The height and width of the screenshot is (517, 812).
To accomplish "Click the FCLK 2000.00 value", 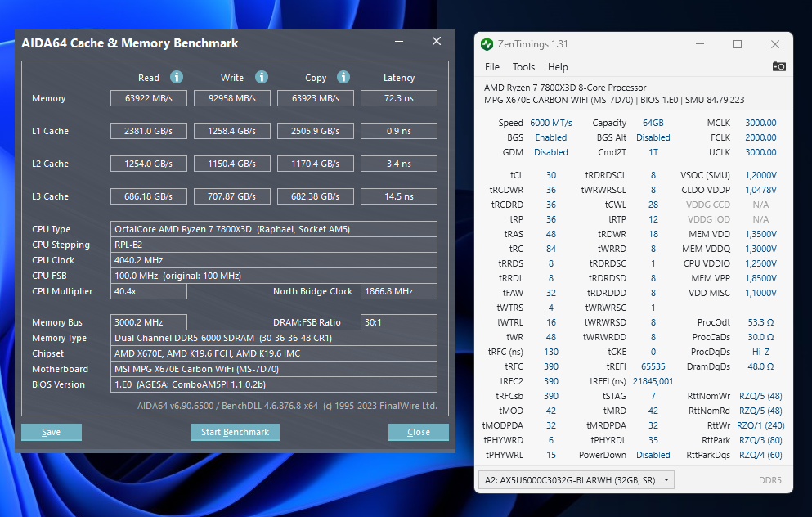I will coord(760,137).
